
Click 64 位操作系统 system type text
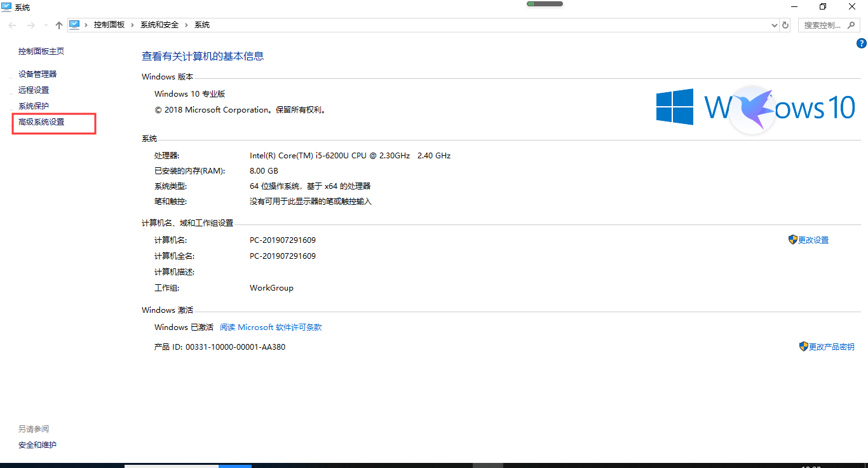(x=310, y=186)
